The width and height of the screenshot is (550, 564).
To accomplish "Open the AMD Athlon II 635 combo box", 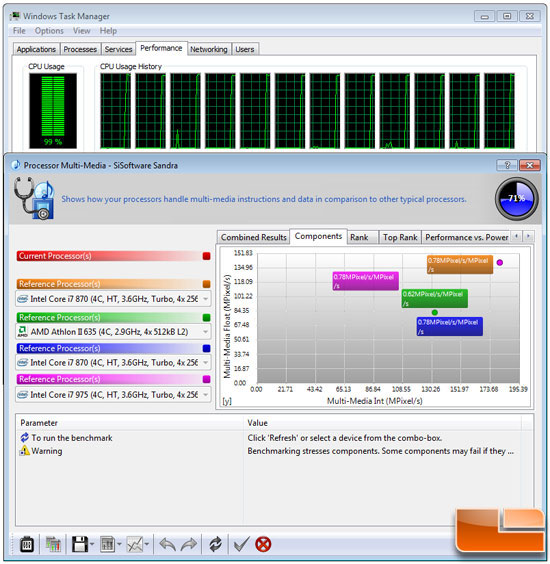I will (x=113, y=332).
